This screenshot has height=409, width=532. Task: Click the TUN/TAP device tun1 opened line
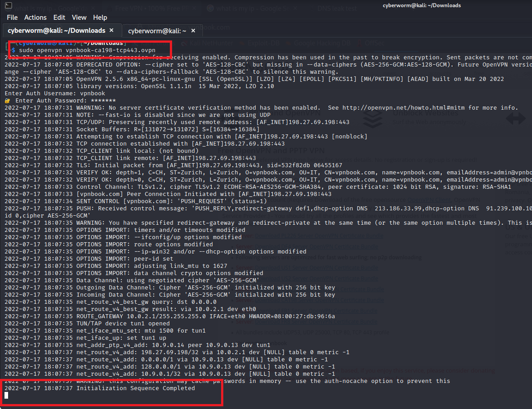[x=123, y=323]
